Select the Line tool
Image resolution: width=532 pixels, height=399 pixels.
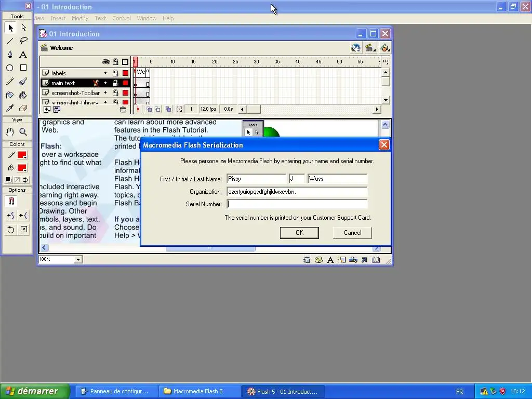pos(10,41)
